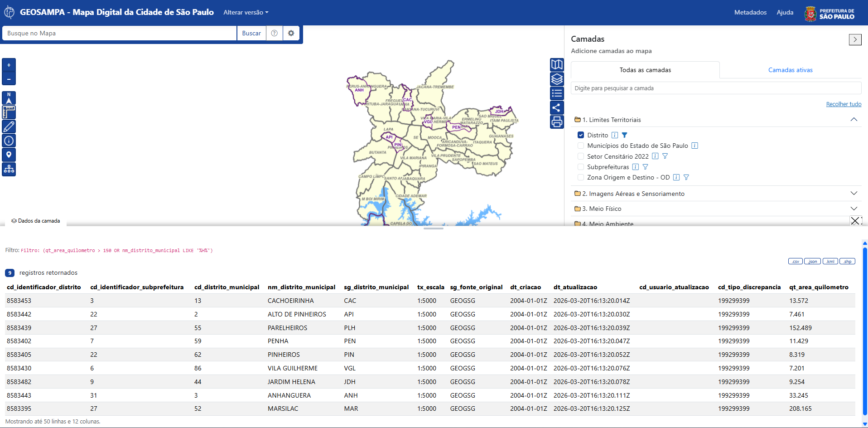Image resolution: width=868 pixels, height=428 pixels.
Task: Open search settings gear
Action: tap(291, 33)
